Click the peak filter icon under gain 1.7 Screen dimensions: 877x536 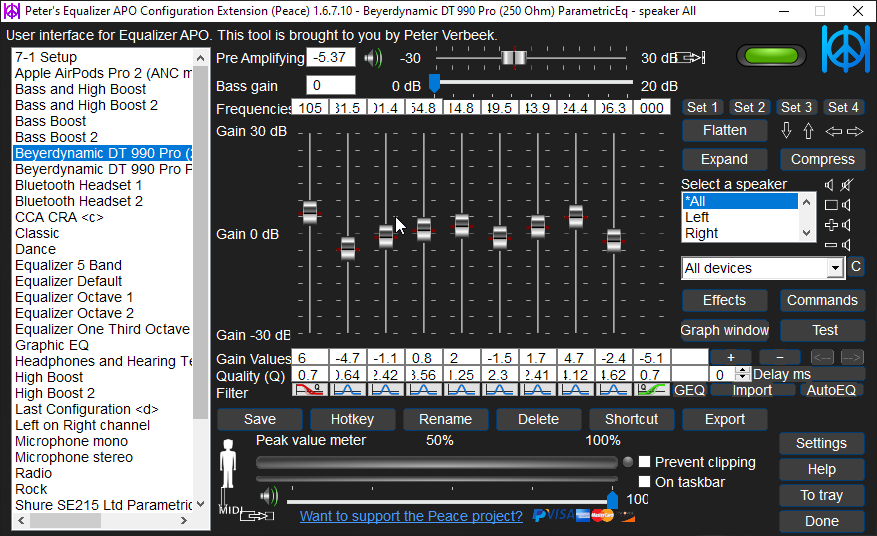(538, 389)
